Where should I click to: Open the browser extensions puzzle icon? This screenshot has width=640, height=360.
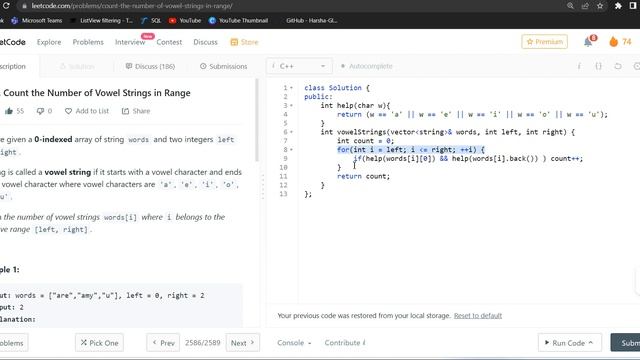618,6
